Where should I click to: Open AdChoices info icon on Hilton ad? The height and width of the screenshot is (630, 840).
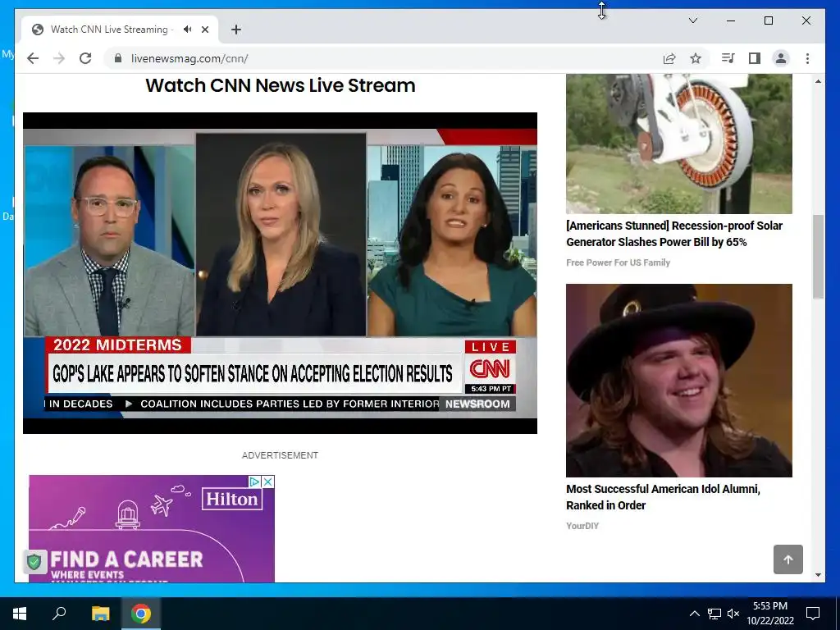click(x=255, y=482)
